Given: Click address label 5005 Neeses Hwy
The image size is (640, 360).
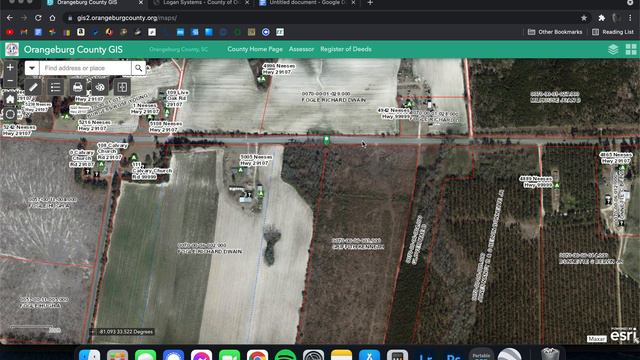Looking at the screenshot, I should coord(256,160).
